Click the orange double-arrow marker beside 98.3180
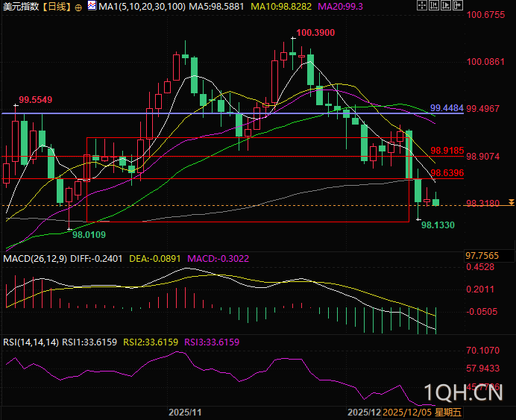516x420 pixels. point(511,202)
